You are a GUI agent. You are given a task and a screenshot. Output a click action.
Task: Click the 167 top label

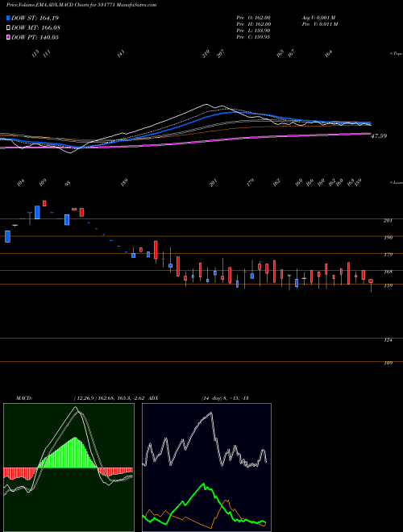pyautogui.click(x=292, y=54)
